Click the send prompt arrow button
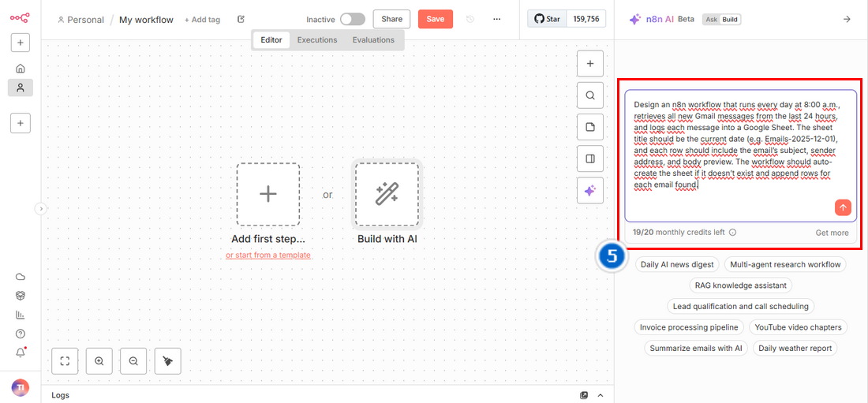 (x=843, y=207)
